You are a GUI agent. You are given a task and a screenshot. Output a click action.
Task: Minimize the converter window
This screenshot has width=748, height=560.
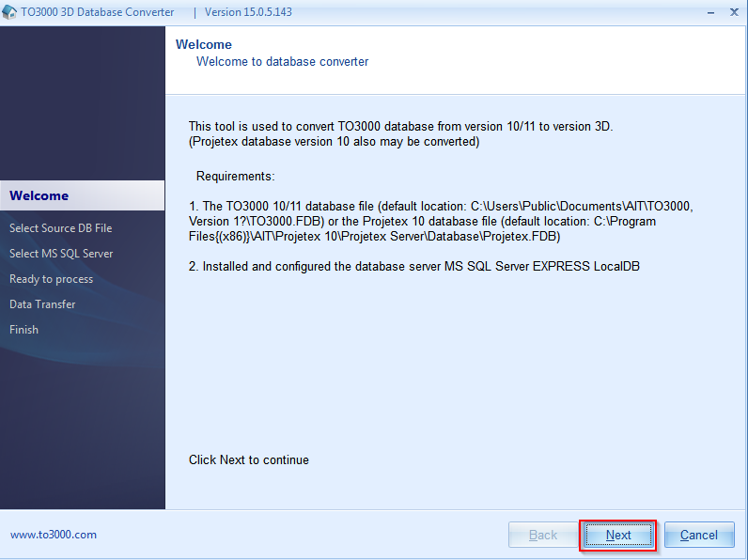[710, 12]
